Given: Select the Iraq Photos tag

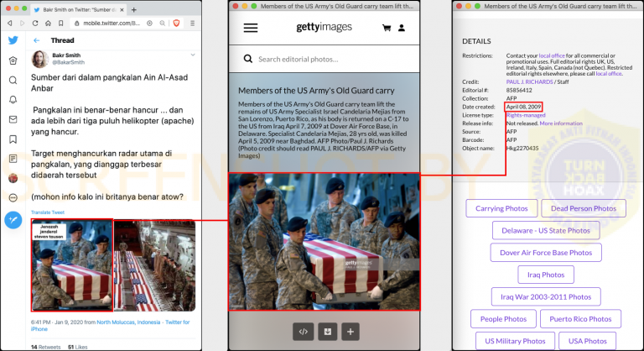Looking at the screenshot, I should pos(546,275).
